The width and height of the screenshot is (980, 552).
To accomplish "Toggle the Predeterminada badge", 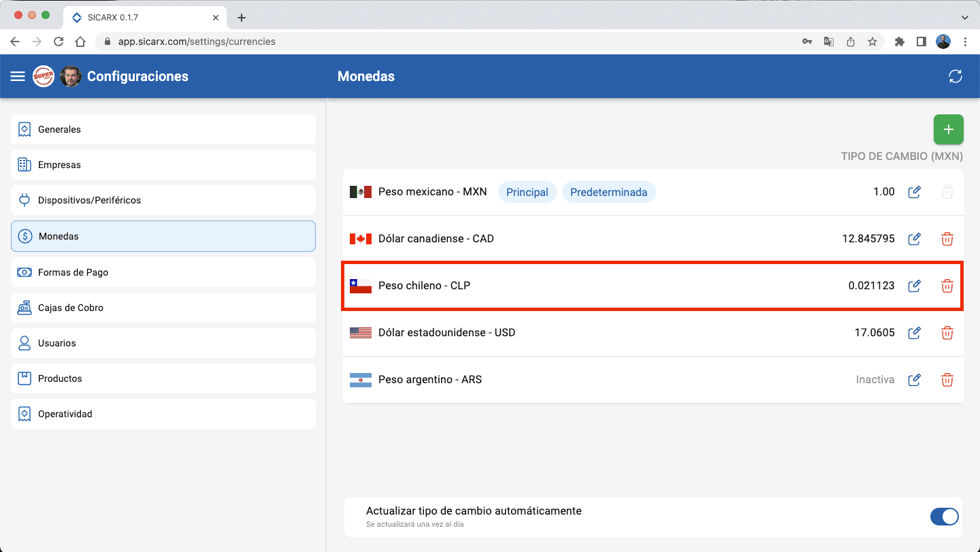I will tap(609, 192).
